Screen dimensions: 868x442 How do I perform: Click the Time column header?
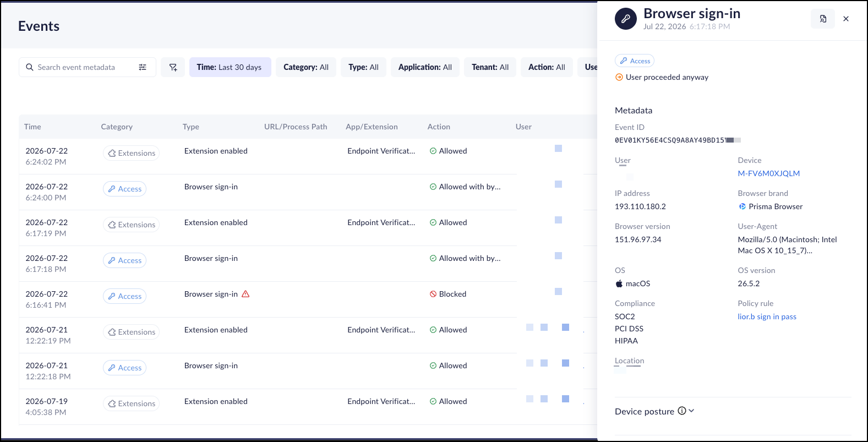point(32,127)
